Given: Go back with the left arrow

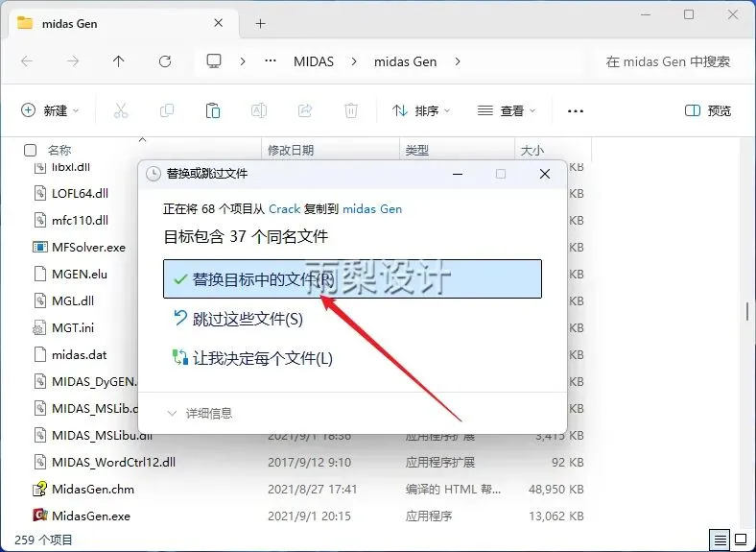Looking at the screenshot, I should [27, 61].
